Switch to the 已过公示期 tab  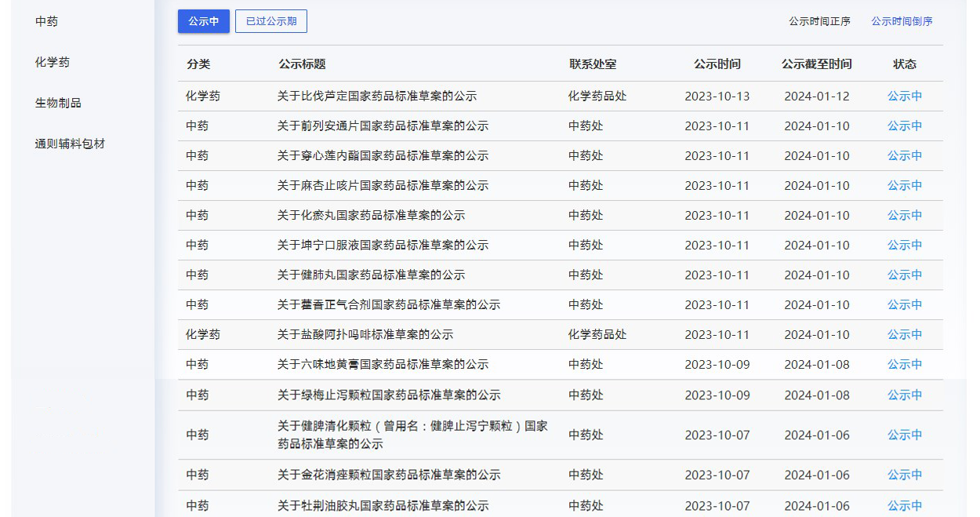pyautogui.click(x=270, y=21)
